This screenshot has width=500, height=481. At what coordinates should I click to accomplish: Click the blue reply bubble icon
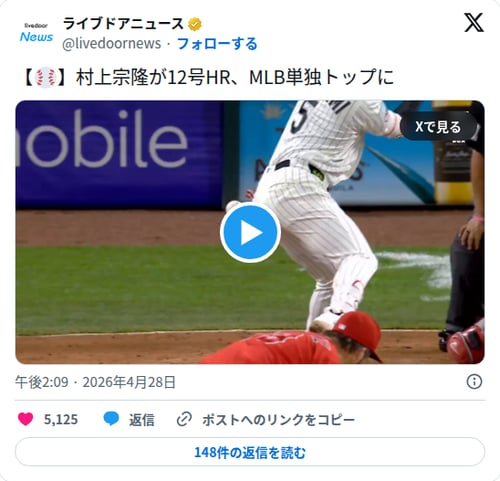111,419
